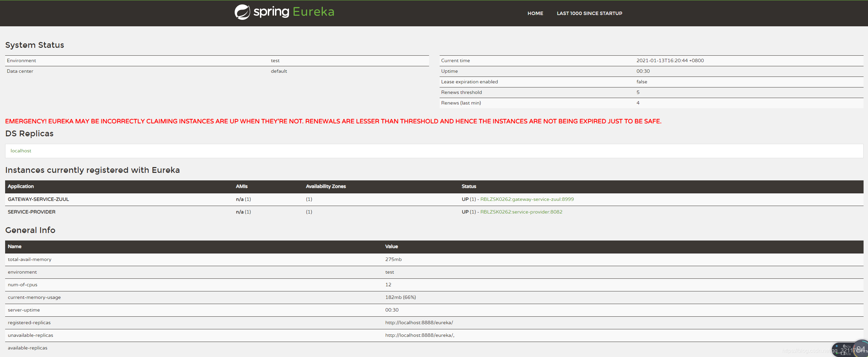Open LAST 1000 SINCE STARTUP view

(x=590, y=13)
